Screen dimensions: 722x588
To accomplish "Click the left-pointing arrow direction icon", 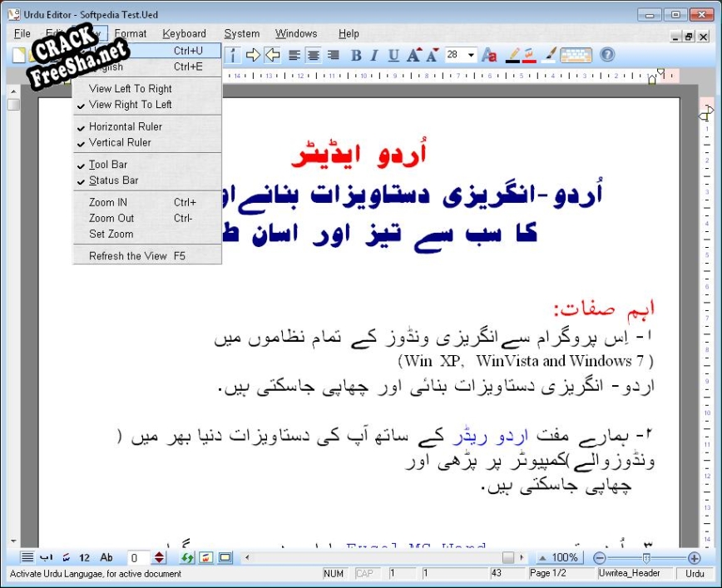I will 272,56.
